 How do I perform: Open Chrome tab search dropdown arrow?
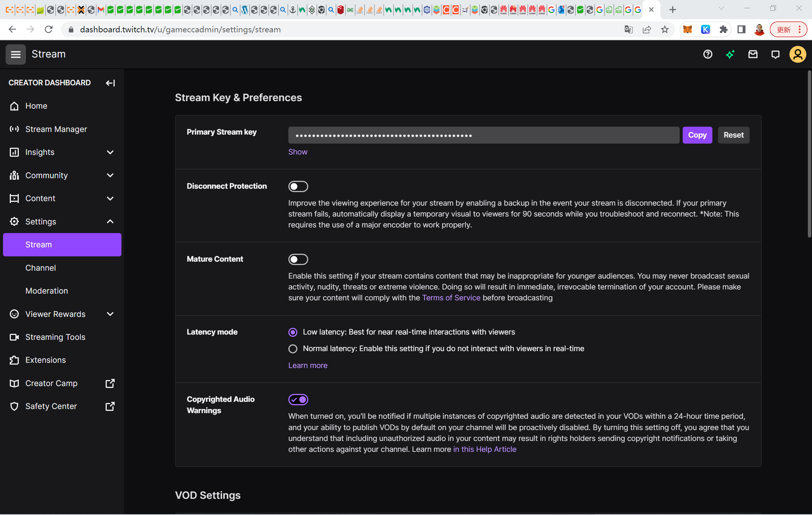pos(721,8)
